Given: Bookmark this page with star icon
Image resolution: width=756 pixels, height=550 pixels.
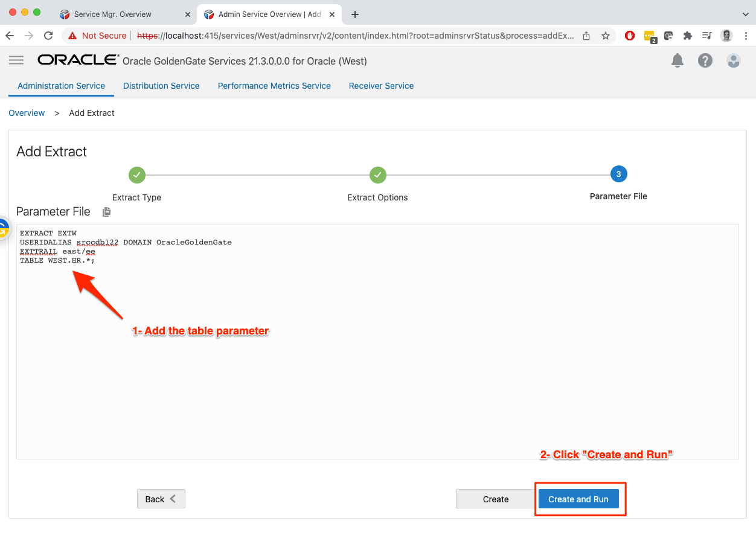Looking at the screenshot, I should point(605,36).
